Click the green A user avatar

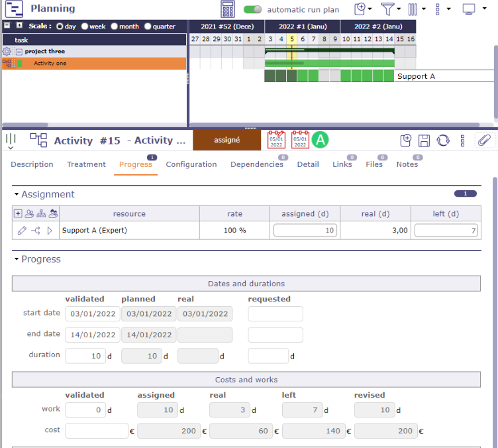(x=321, y=140)
